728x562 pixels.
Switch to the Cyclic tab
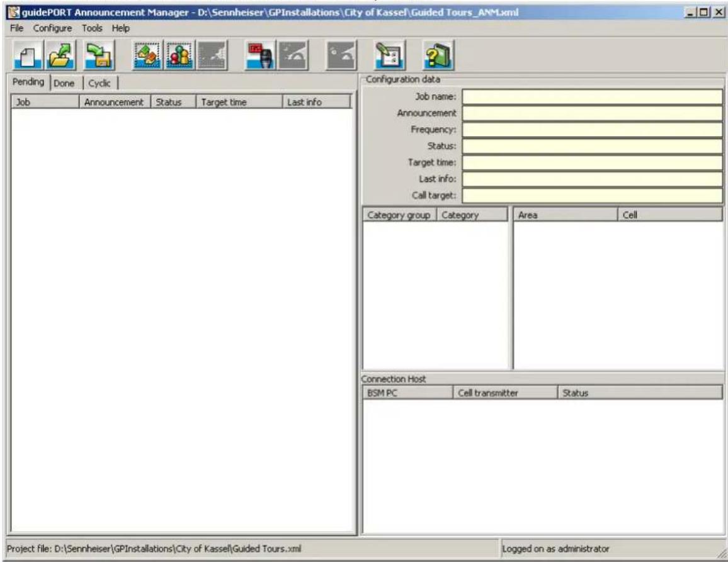point(100,83)
